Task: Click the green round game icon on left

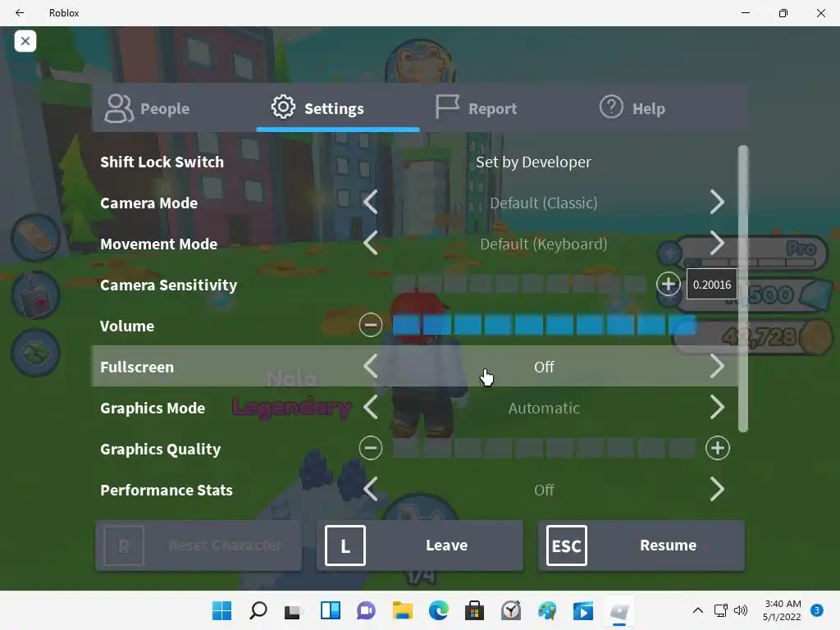Action: [x=36, y=353]
